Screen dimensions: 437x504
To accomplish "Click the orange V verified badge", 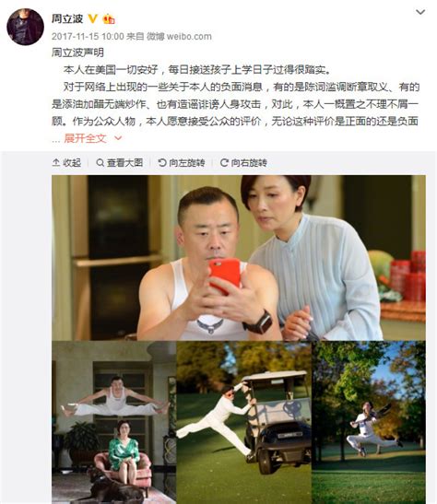I will 92,18.
